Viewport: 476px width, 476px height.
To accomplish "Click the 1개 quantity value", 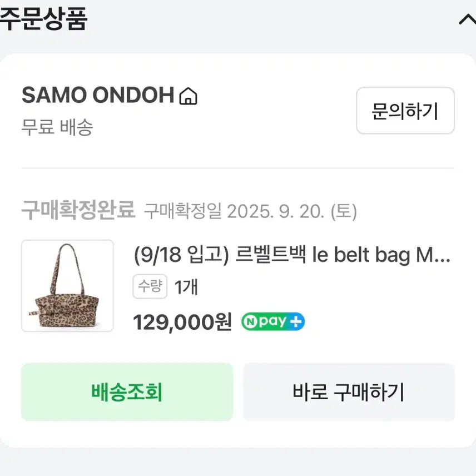I will [x=186, y=286].
